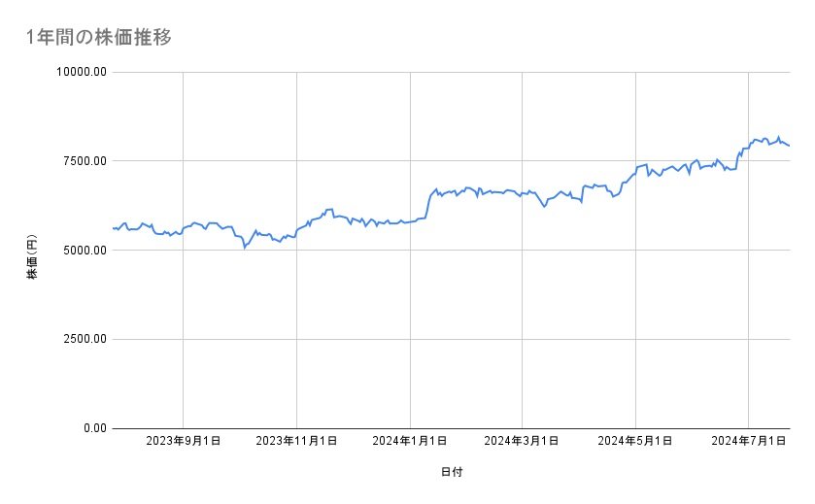Select the vertical axis title 株価(円)
The width and height of the screenshot is (815, 504).
pos(32,261)
